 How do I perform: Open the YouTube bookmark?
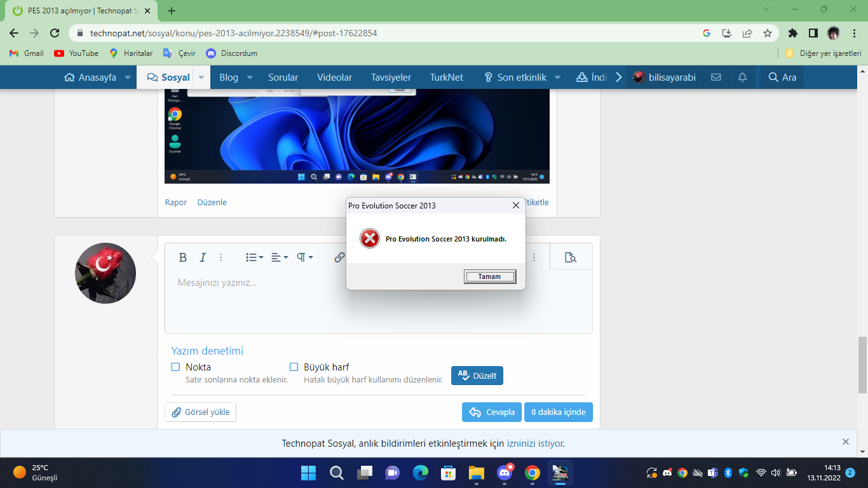76,53
